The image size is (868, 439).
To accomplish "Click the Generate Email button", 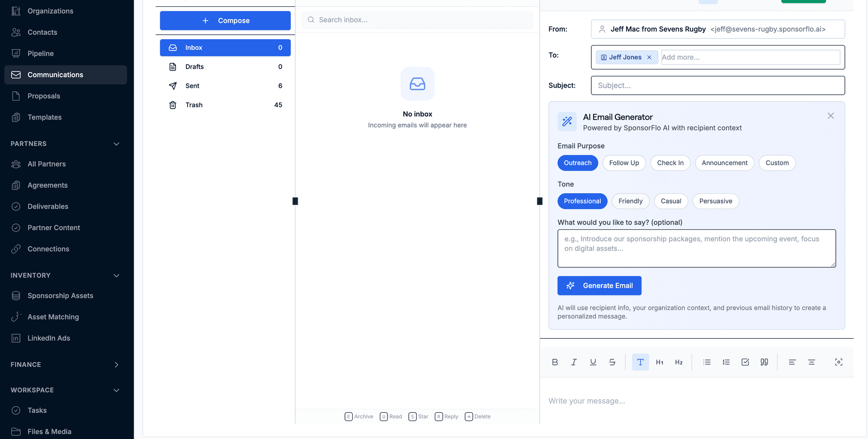I will click(599, 285).
